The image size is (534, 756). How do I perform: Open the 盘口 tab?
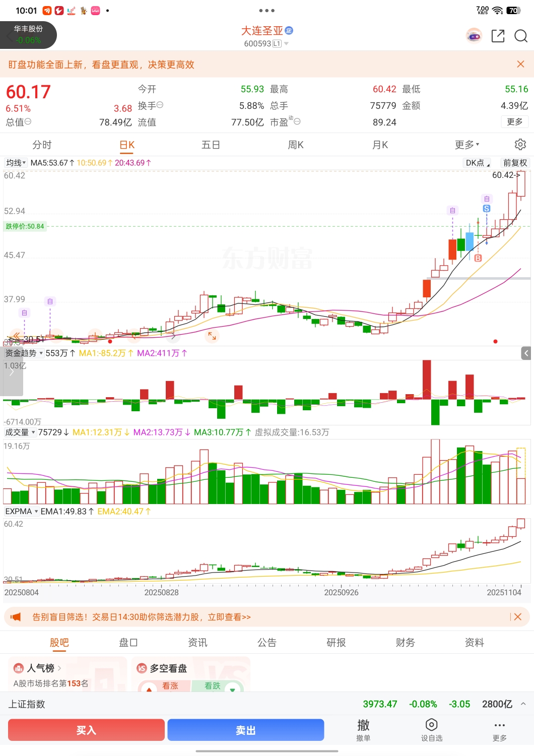click(128, 643)
